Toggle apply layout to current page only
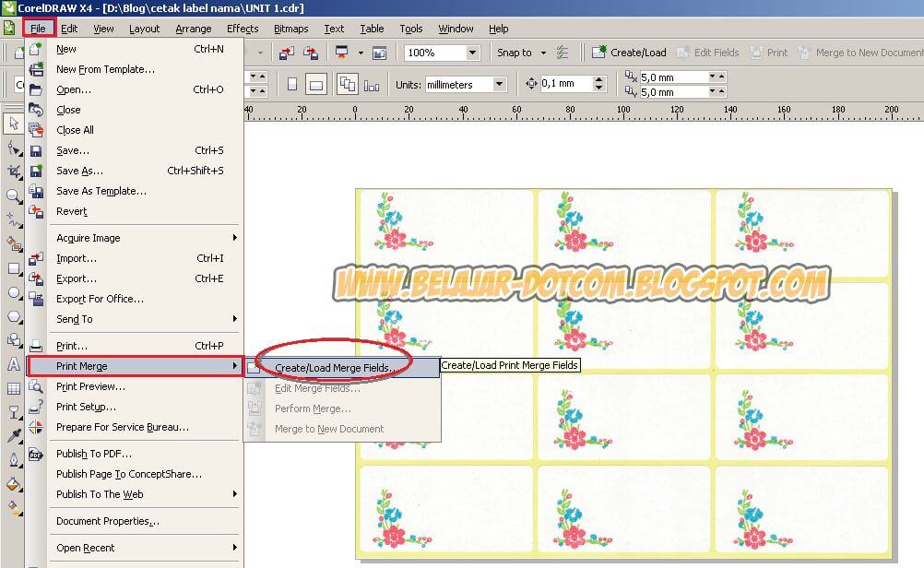 pyautogui.click(x=372, y=86)
